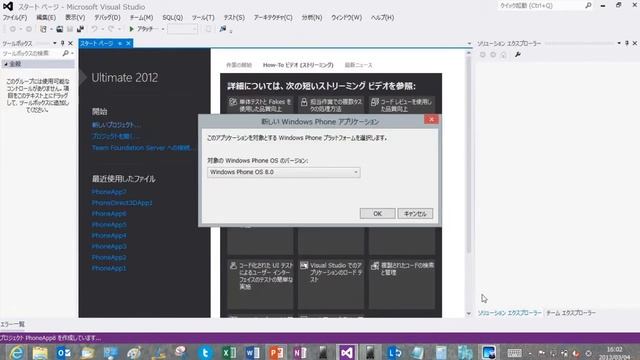
Task: Switch to the 最新ニュース tab
Action: (358, 65)
